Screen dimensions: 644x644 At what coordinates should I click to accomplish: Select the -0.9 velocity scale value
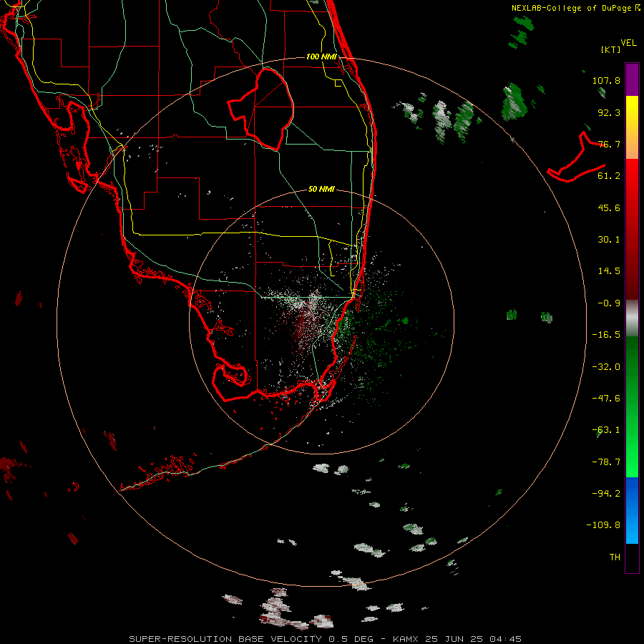pyautogui.click(x=609, y=303)
